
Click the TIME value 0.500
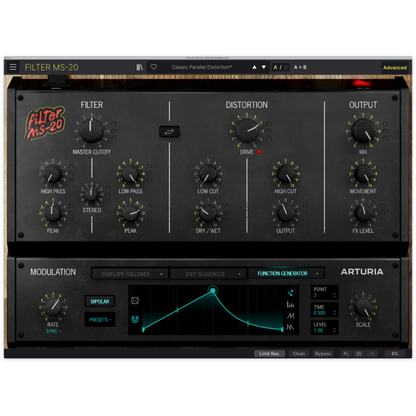[x=319, y=313]
